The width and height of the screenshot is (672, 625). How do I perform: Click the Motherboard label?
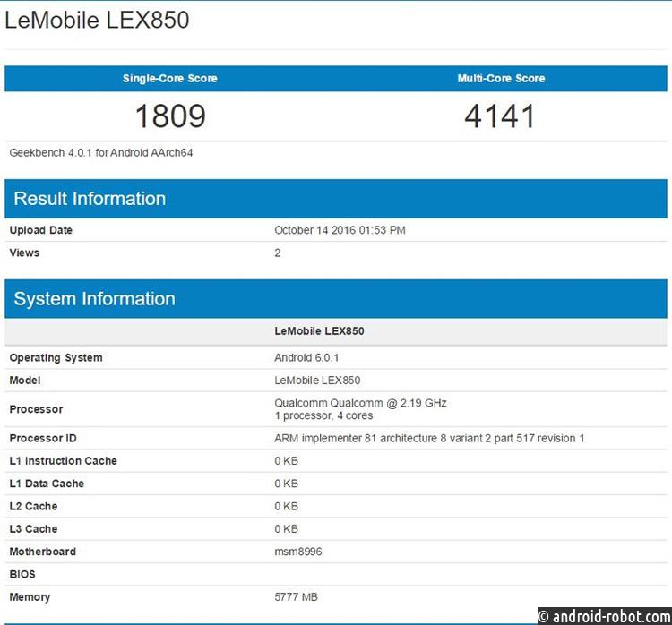tap(42, 552)
